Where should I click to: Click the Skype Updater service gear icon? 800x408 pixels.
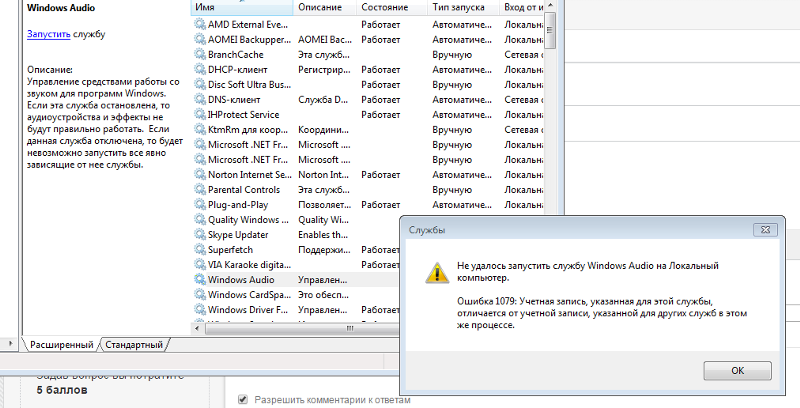tap(199, 235)
